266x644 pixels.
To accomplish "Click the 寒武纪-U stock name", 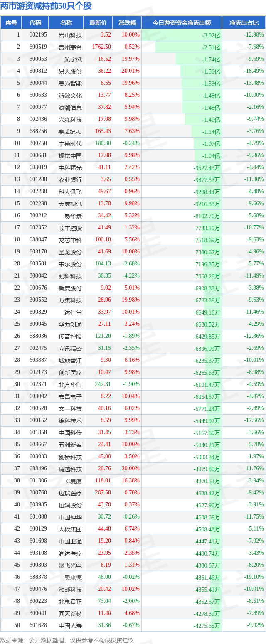I will coord(70,131).
